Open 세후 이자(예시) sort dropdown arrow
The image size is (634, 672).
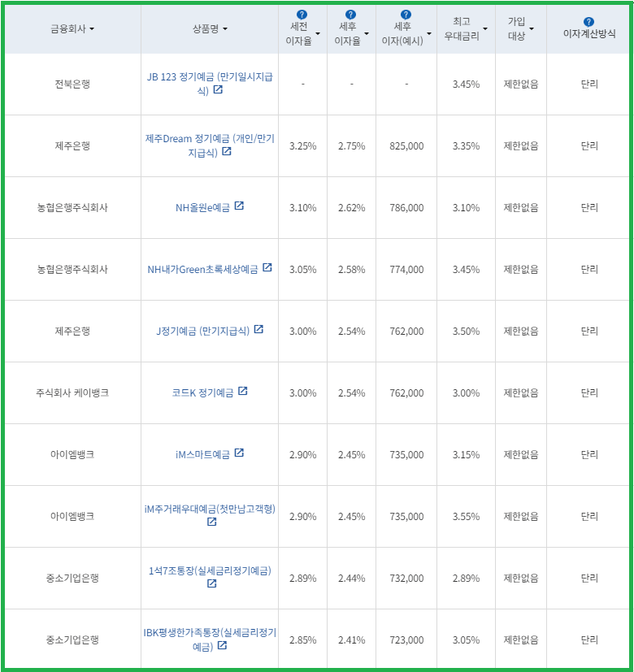(428, 33)
